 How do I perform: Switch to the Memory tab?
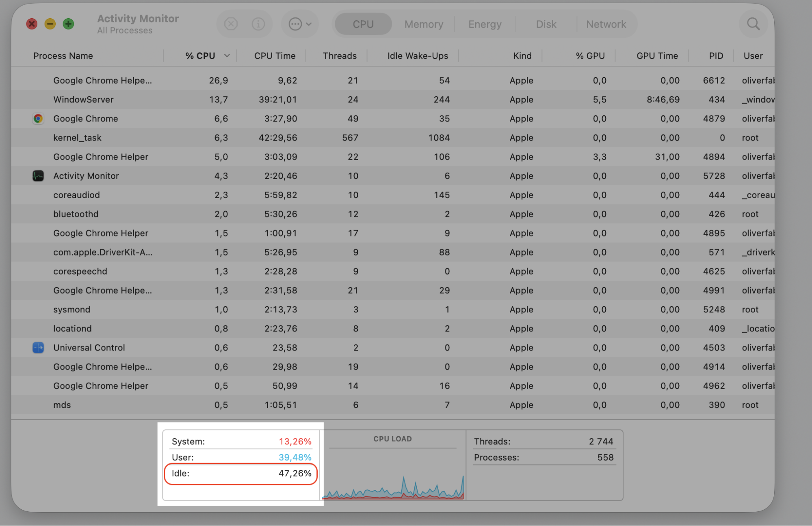(x=424, y=24)
